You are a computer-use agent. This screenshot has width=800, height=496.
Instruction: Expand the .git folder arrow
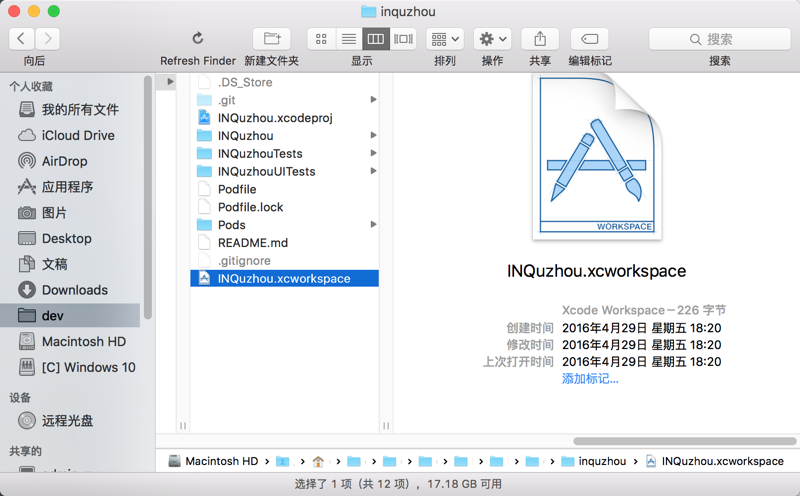[x=373, y=100]
